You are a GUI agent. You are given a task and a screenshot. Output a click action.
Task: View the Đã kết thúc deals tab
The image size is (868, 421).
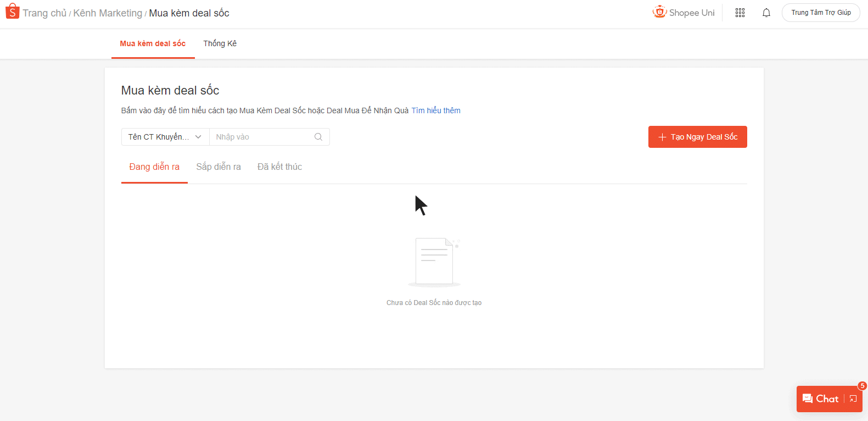(x=279, y=167)
